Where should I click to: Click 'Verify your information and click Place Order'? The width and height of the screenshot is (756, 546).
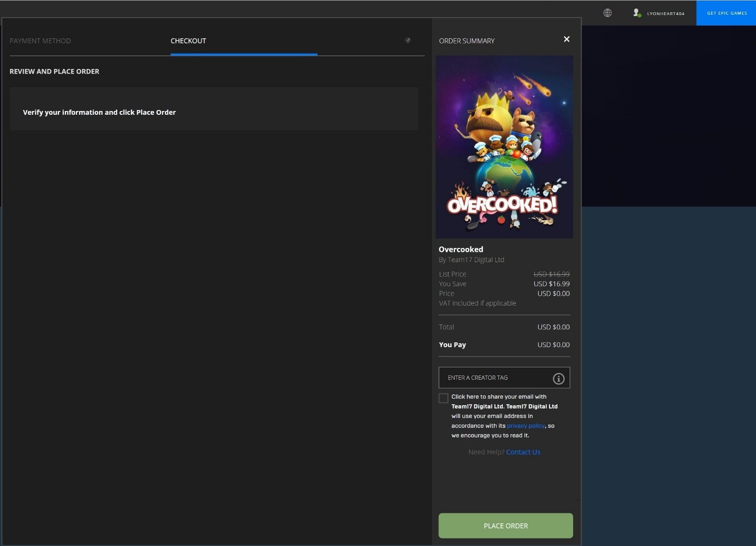[99, 112]
